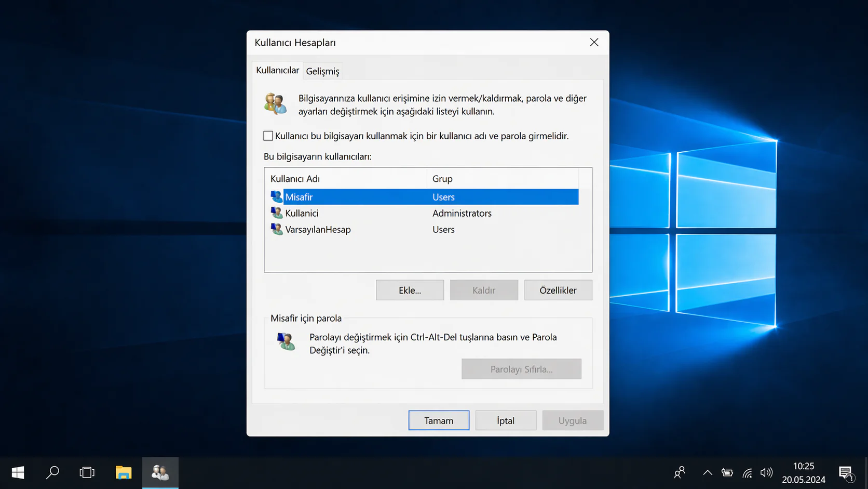Confirm changes with the Tamam button
Viewport: 868px width, 489px height.
438,420
